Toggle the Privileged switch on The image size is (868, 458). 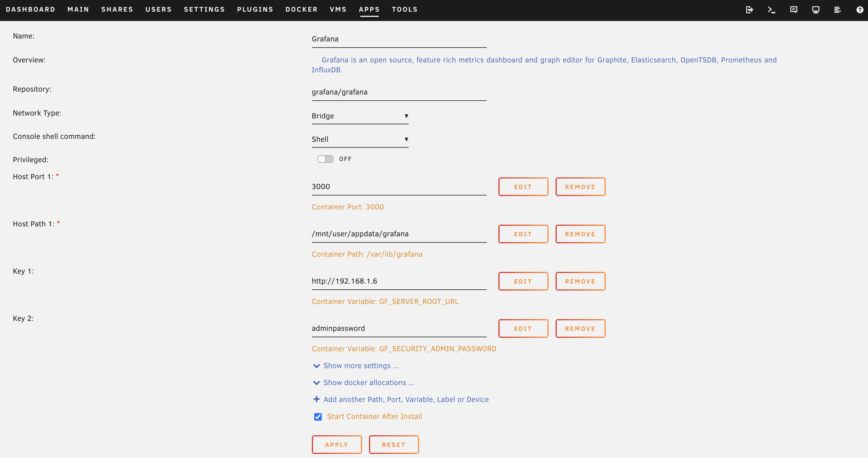325,159
